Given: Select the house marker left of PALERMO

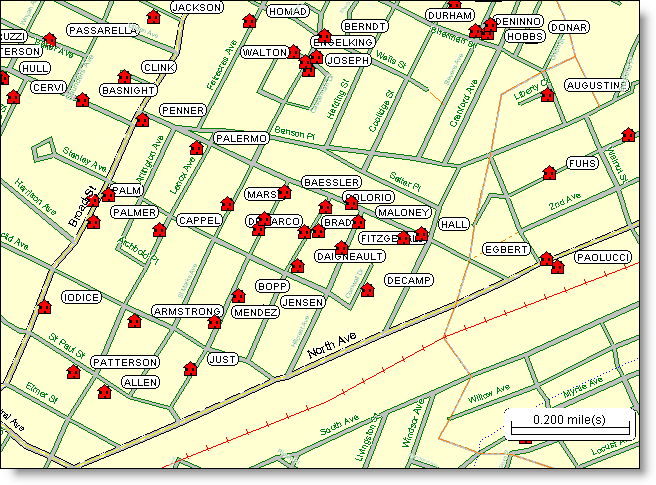Looking at the screenshot, I should 196,148.
